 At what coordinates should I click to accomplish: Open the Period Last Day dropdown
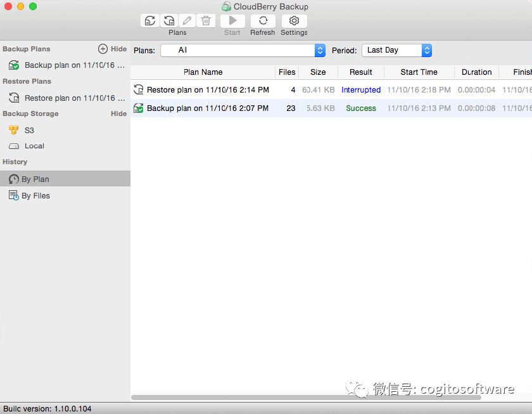pyautogui.click(x=396, y=50)
